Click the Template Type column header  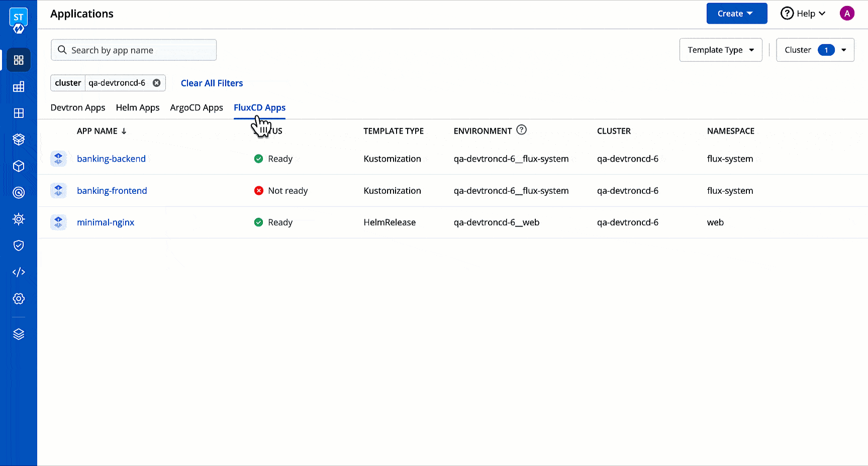coord(394,131)
